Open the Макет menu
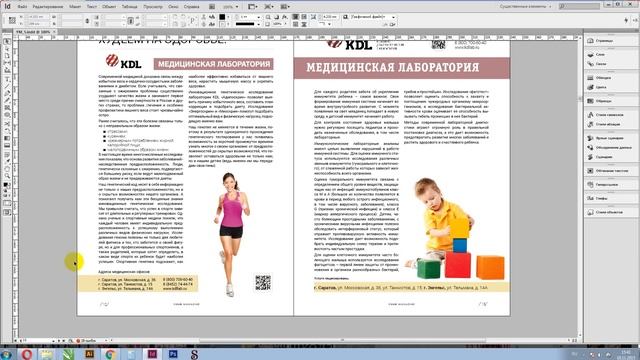The width and height of the screenshot is (640, 360). [75, 7]
